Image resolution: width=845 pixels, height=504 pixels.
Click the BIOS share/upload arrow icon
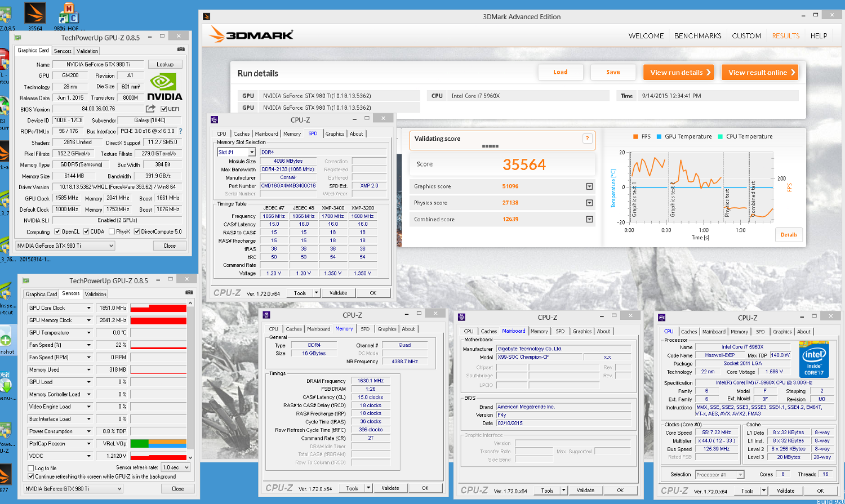click(150, 109)
